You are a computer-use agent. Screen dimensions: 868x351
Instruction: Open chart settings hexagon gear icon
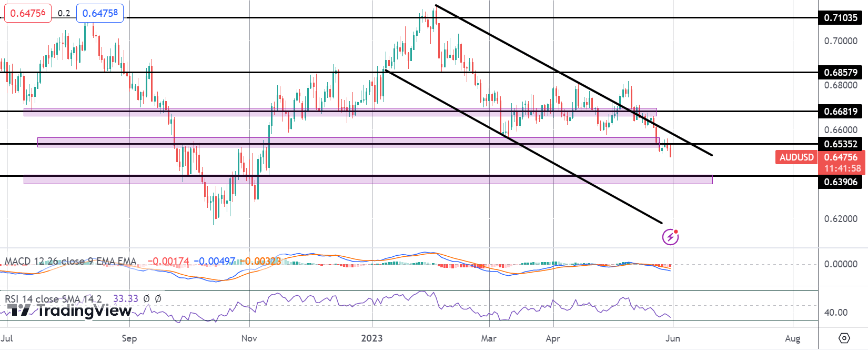coord(844,338)
